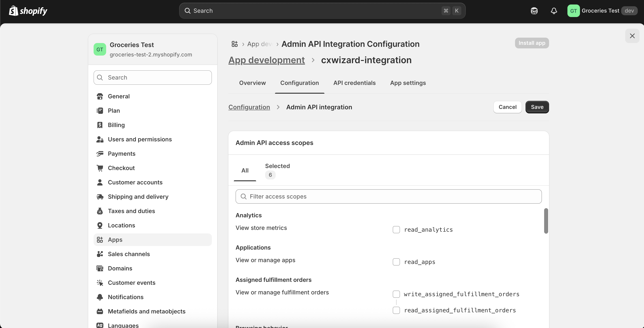Switch to the API credentials tab
This screenshot has height=328, width=644.
coord(354,83)
